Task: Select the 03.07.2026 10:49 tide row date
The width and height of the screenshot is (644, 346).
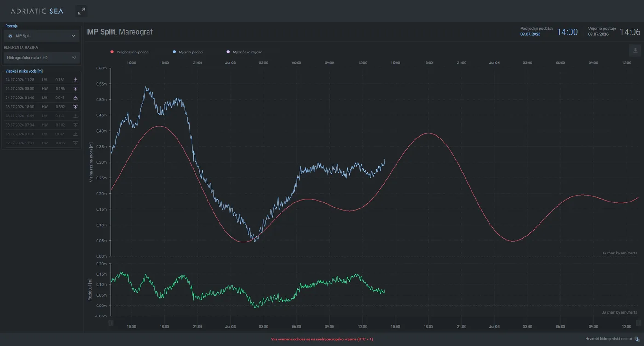Action: pyautogui.click(x=20, y=116)
